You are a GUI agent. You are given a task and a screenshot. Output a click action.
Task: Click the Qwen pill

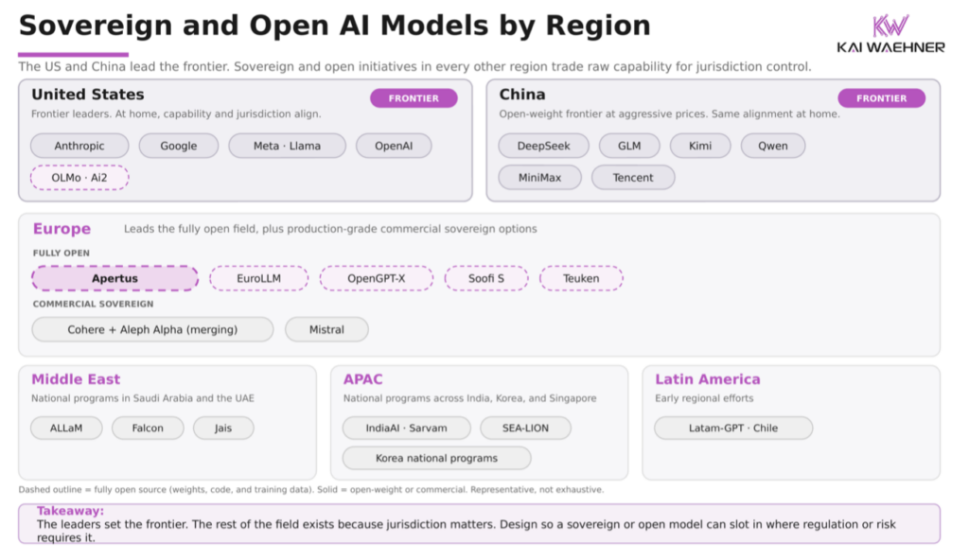pyautogui.click(x=773, y=146)
